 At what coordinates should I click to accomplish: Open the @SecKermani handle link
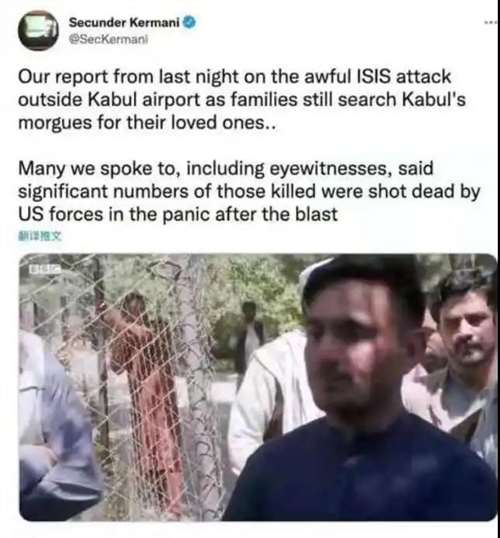pyautogui.click(x=108, y=40)
